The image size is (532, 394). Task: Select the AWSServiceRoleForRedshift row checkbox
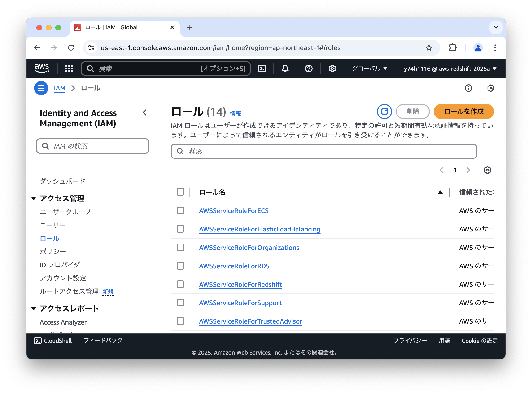tap(180, 284)
